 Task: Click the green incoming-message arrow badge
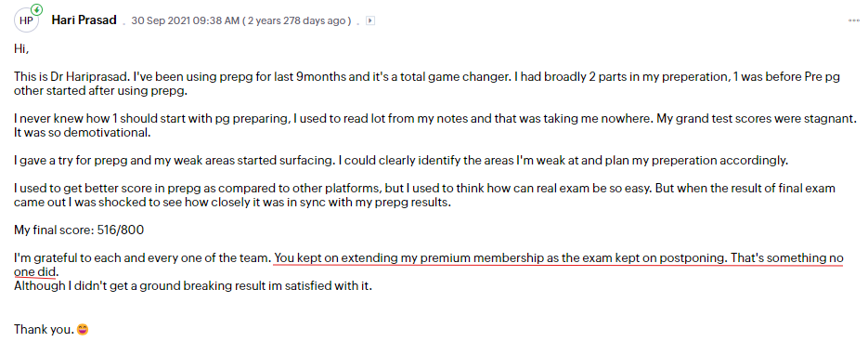click(36, 9)
